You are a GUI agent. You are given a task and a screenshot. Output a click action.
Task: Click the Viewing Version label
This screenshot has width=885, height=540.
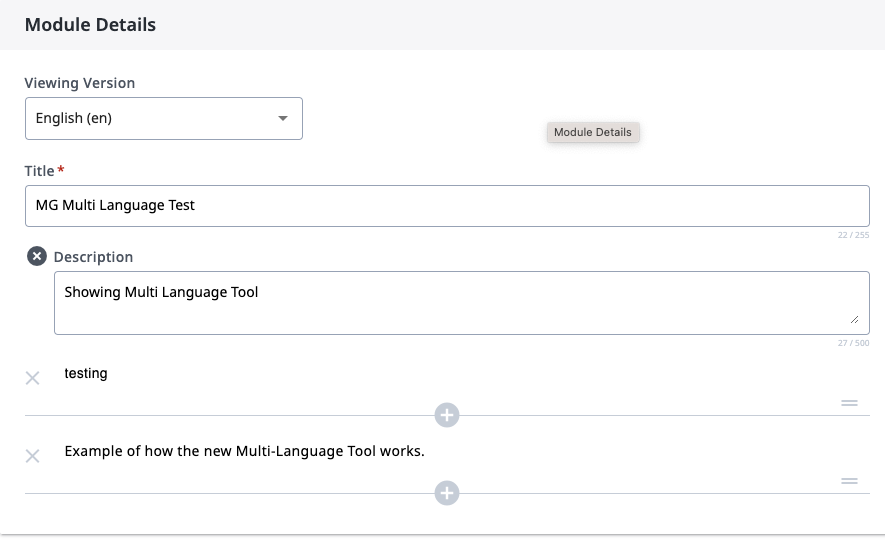(80, 83)
